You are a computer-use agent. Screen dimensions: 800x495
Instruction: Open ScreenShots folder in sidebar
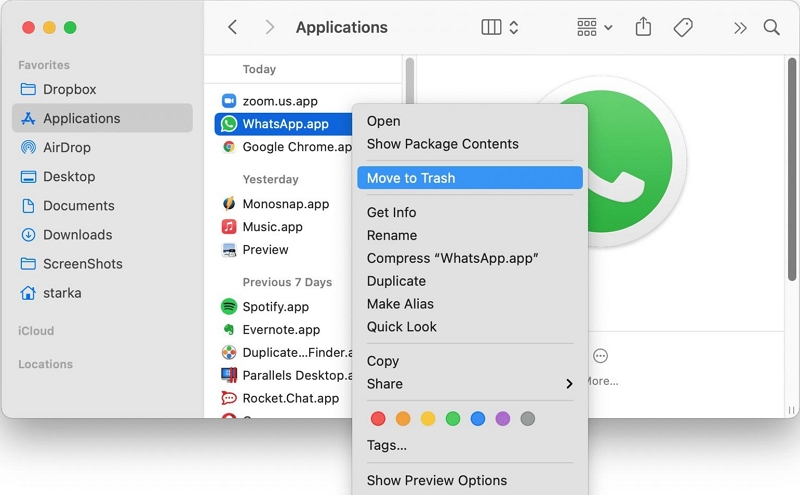point(102,264)
